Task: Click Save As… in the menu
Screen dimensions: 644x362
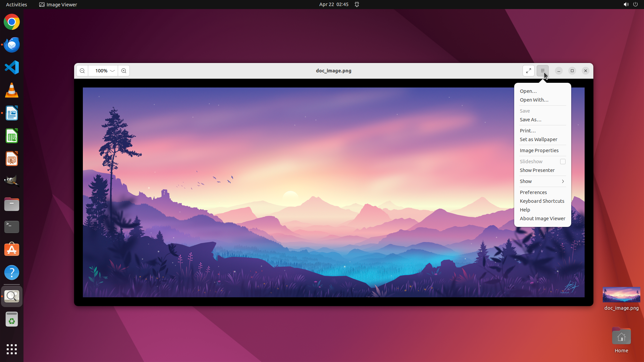Action: 530,120
